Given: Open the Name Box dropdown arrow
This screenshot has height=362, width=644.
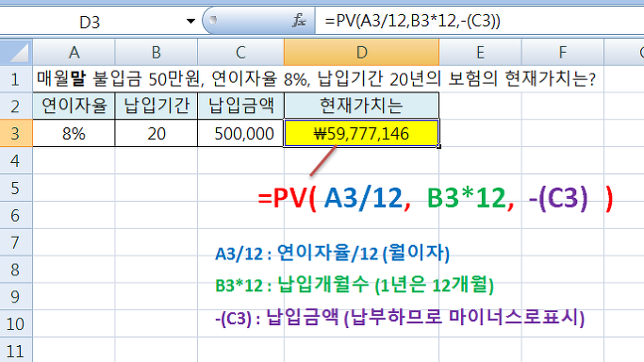Looking at the screenshot, I should click(x=190, y=21).
